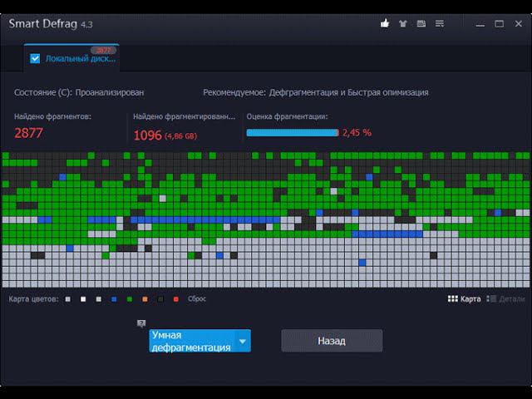
Task: Click the red 2877 badge on tab
Action: click(103, 50)
